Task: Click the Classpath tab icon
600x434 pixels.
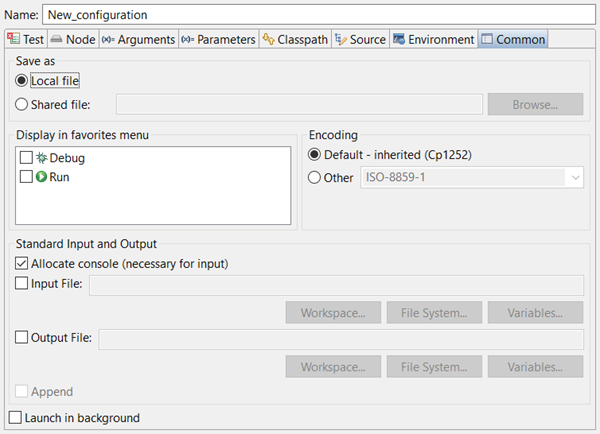Action: pos(268,40)
